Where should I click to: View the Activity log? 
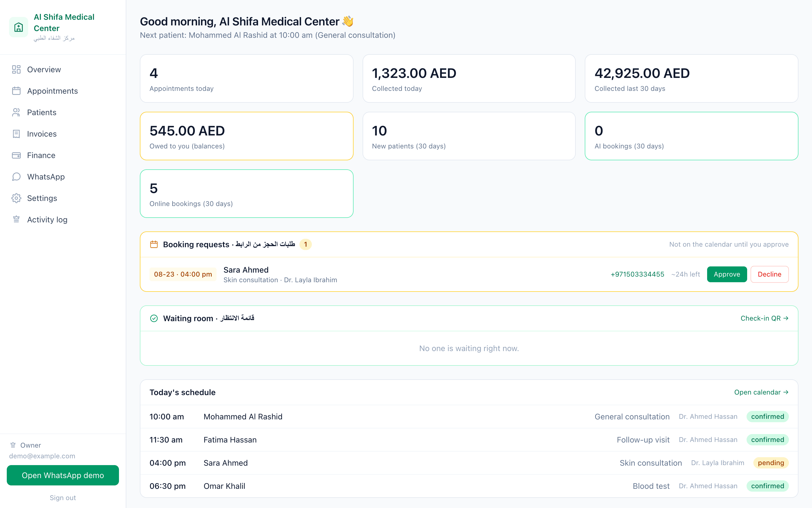pyautogui.click(x=63, y=219)
